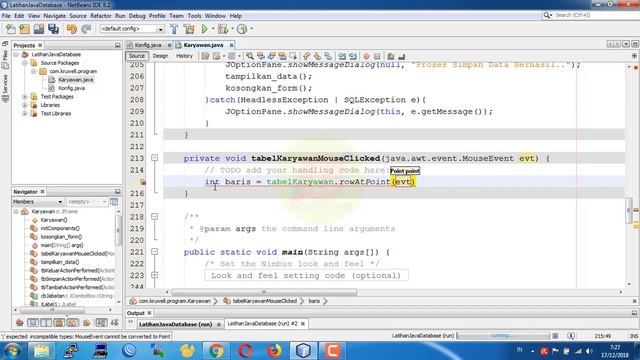Click the New File toolbar icon

11,29
